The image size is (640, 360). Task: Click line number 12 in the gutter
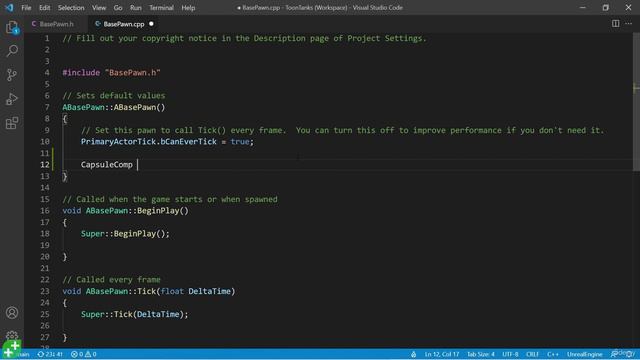45,164
